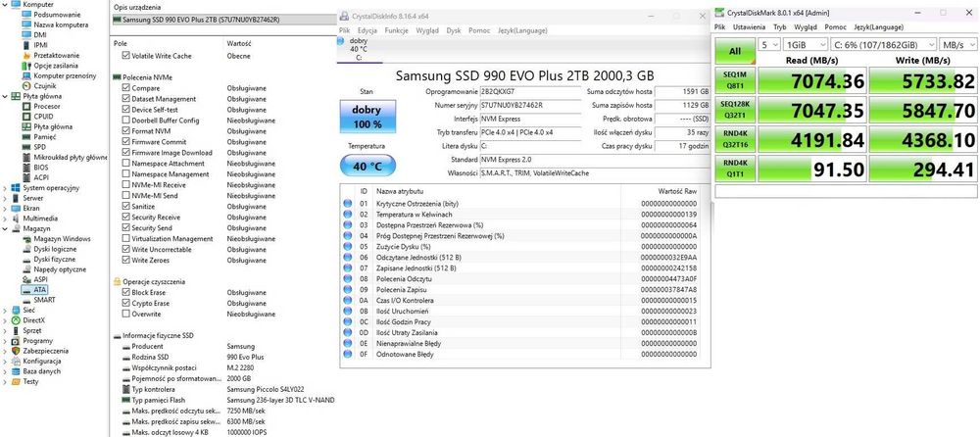Screen dimensions: 980x437
Task: Click the blue status dot for attribute 01
Action: (x=347, y=204)
